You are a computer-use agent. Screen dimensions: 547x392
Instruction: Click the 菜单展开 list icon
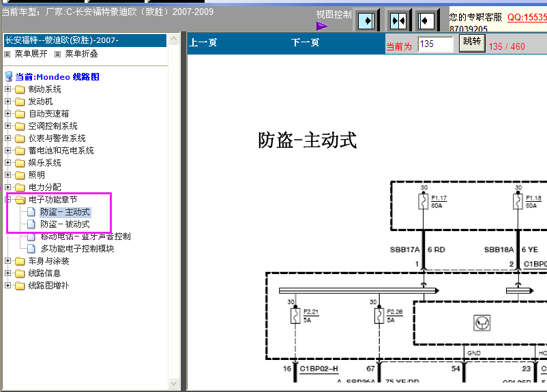pyautogui.click(x=8, y=54)
